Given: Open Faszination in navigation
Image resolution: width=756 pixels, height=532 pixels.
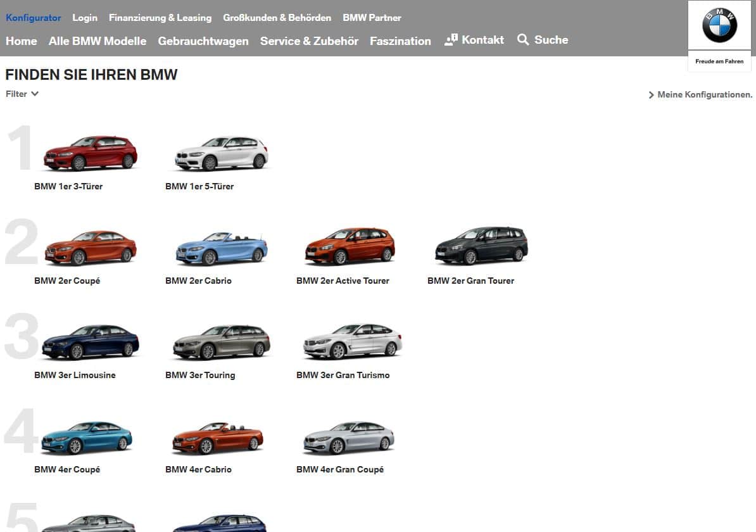Looking at the screenshot, I should point(400,41).
